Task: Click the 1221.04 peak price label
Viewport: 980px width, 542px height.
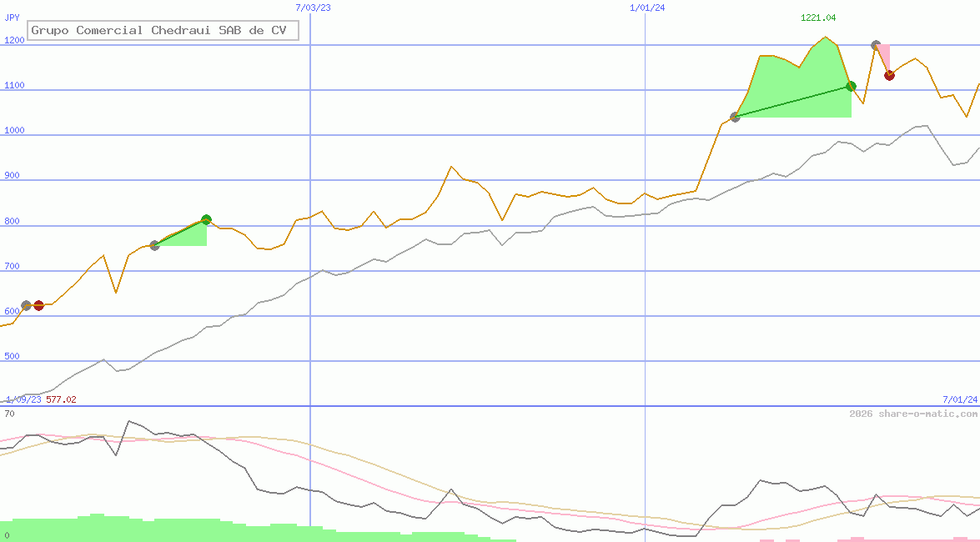Action: pyautogui.click(x=817, y=18)
